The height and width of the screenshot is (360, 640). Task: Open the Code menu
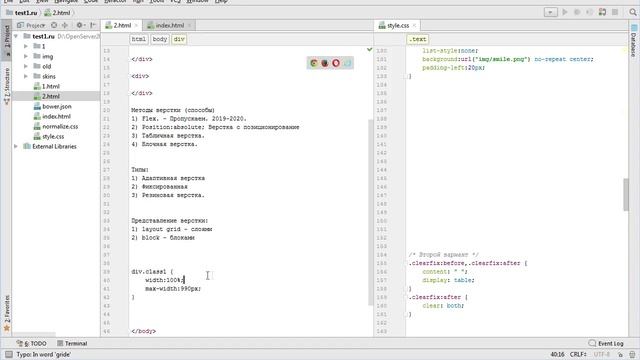(91, 2)
